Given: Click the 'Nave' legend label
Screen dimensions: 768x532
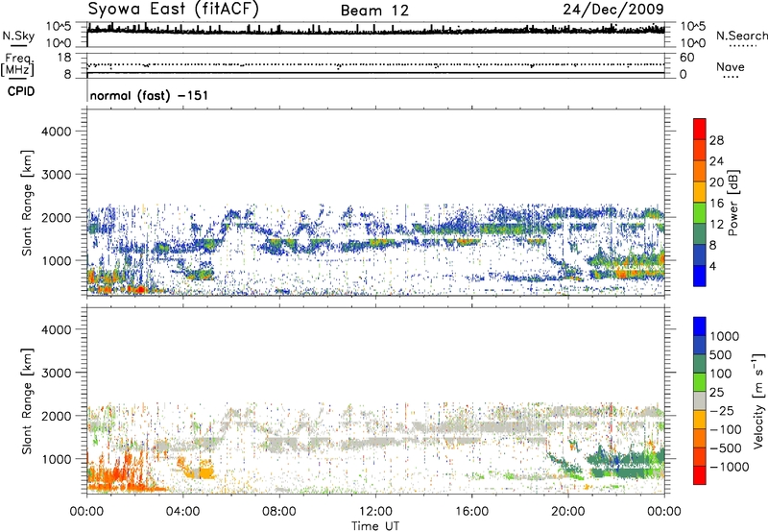Looking at the screenshot, I should click(x=731, y=66).
